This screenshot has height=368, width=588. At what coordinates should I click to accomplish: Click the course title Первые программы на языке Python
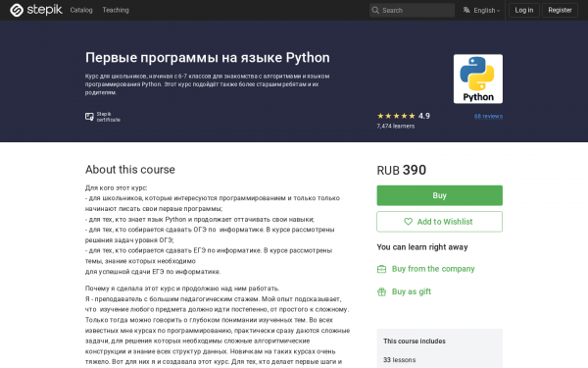pyautogui.click(x=208, y=58)
